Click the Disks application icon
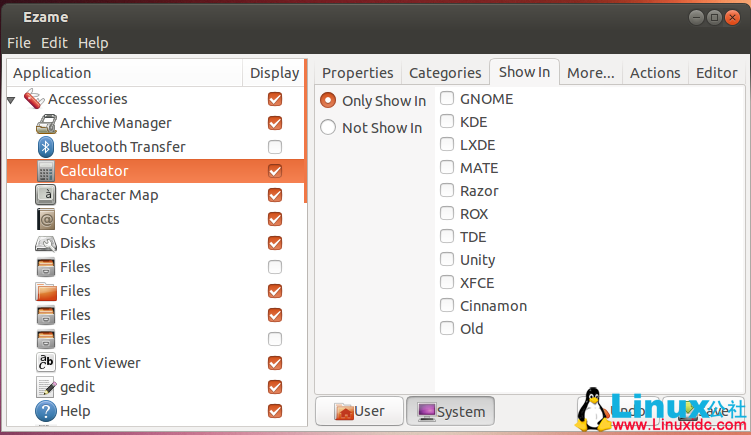 pyautogui.click(x=46, y=243)
